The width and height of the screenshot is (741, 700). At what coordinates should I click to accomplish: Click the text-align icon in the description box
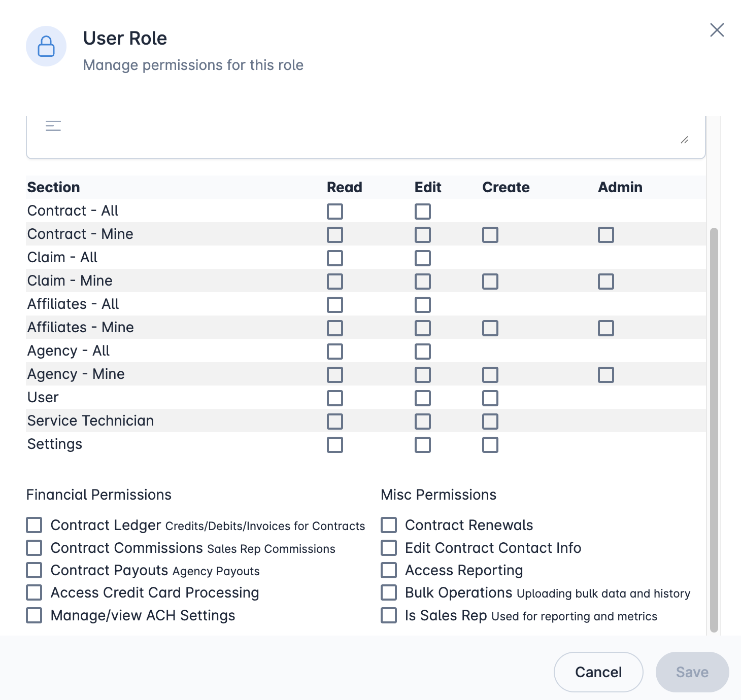(53, 126)
